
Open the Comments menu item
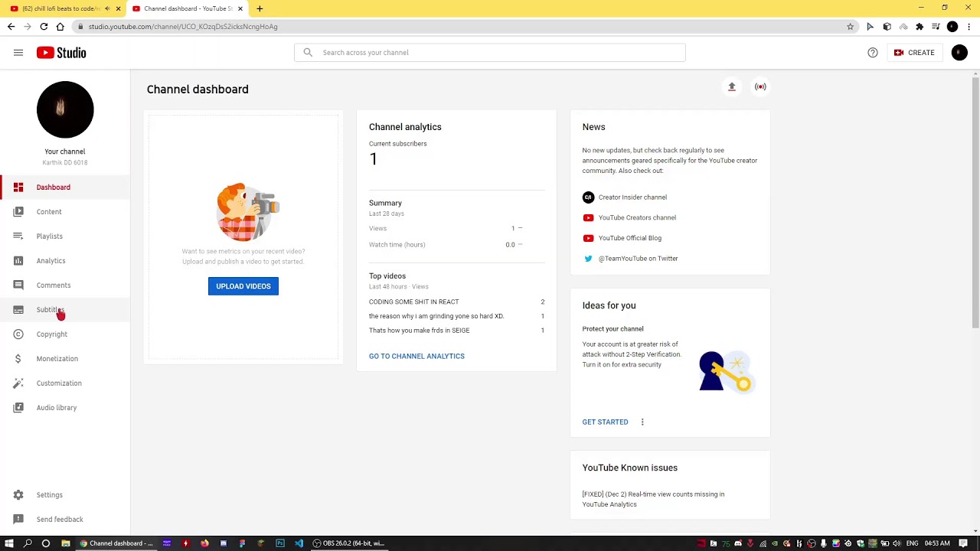pyautogui.click(x=65, y=285)
